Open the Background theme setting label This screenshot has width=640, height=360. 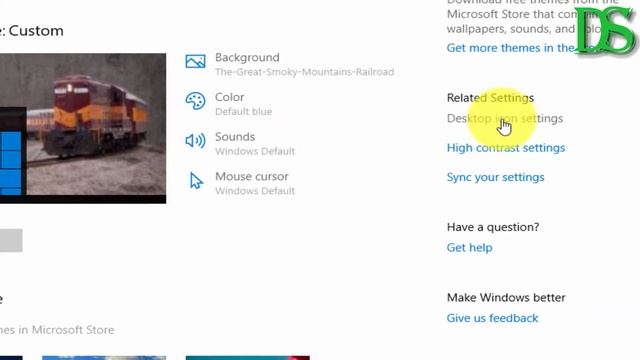[247, 58]
